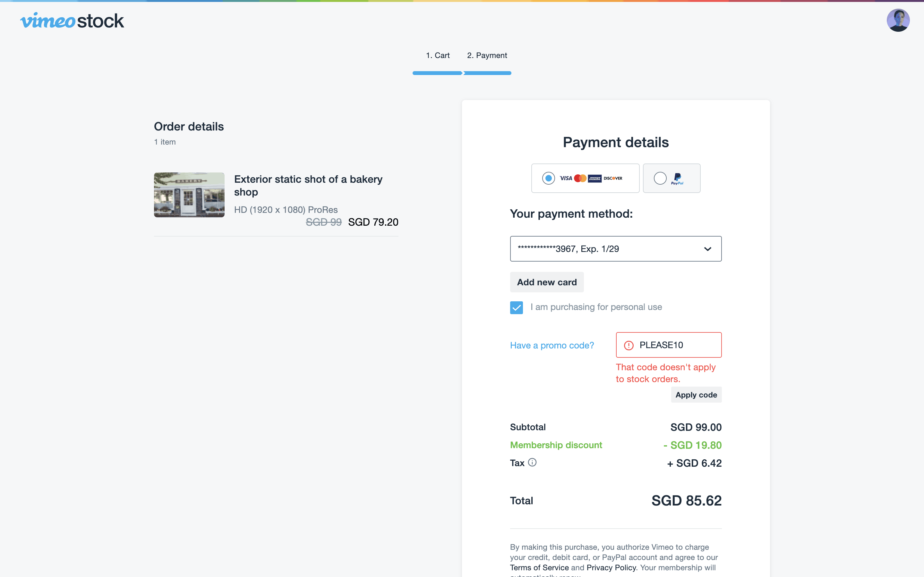Select the credit card payment radio button
The height and width of the screenshot is (577, 924).
(x=548, y=178)
